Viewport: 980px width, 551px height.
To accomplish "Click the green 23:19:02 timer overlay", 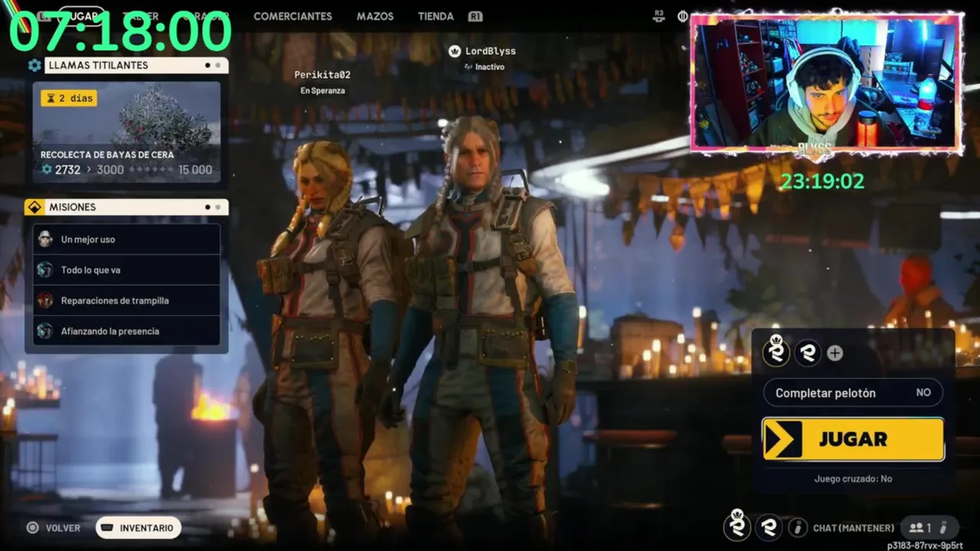I will tap(822, 181).
